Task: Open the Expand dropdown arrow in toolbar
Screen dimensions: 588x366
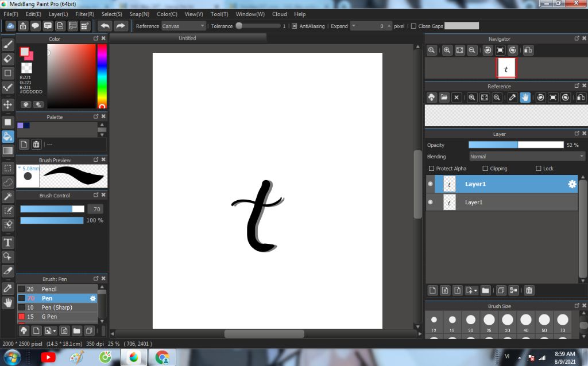Action: click(x=353, y=26)
